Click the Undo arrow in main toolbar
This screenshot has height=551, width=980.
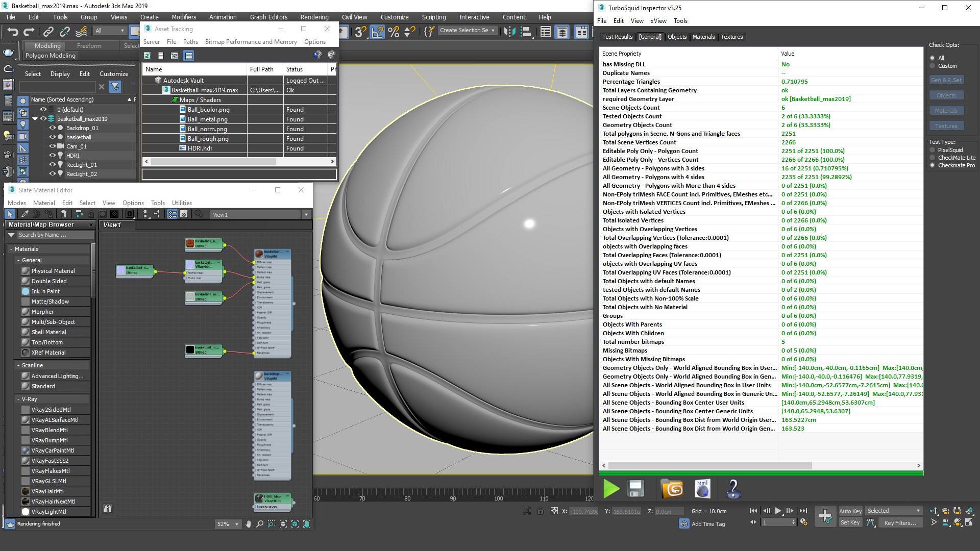(x=13, y=32)
